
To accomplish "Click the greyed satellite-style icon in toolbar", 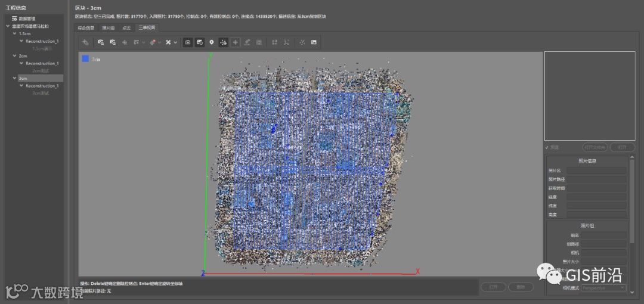I will click(x=247, y=42).
